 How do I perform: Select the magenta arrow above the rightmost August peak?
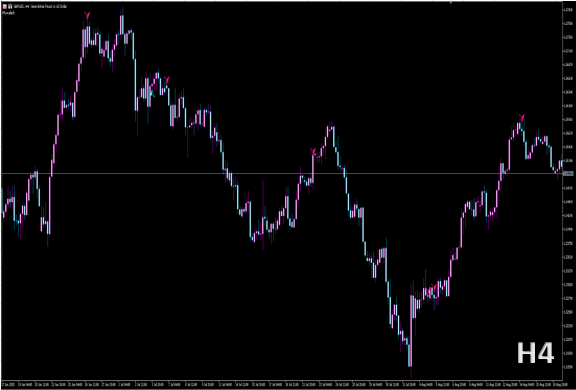point(522,118)
